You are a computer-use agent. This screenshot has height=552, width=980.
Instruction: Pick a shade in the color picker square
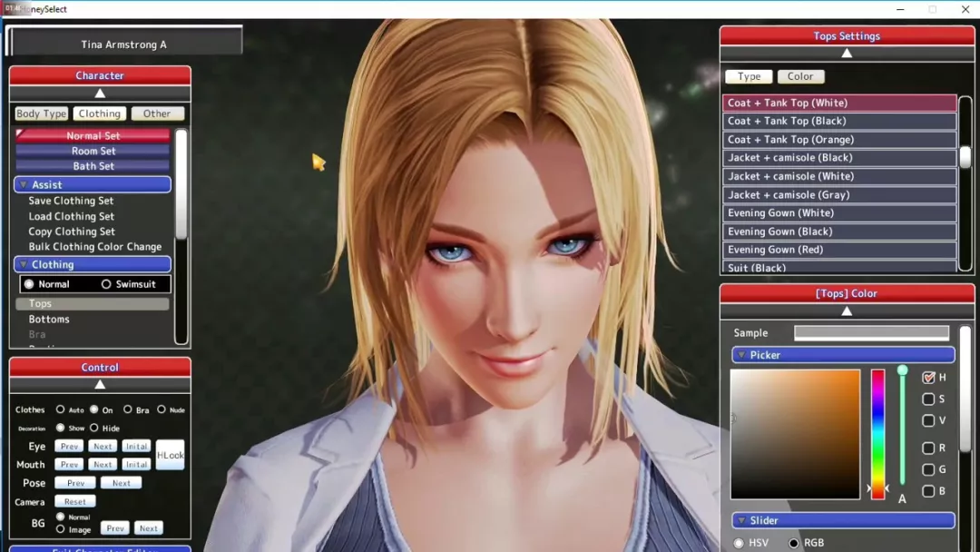[x=795, y=434]
